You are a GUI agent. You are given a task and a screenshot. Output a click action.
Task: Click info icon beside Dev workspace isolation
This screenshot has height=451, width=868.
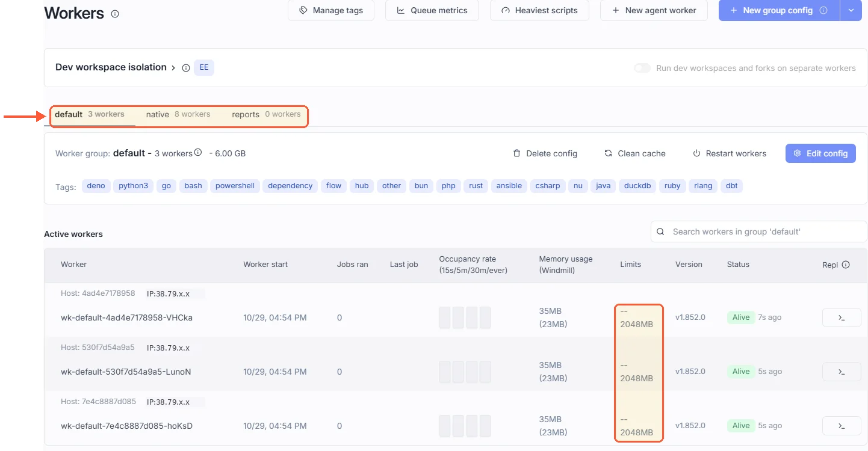click(x=186, y=68)
